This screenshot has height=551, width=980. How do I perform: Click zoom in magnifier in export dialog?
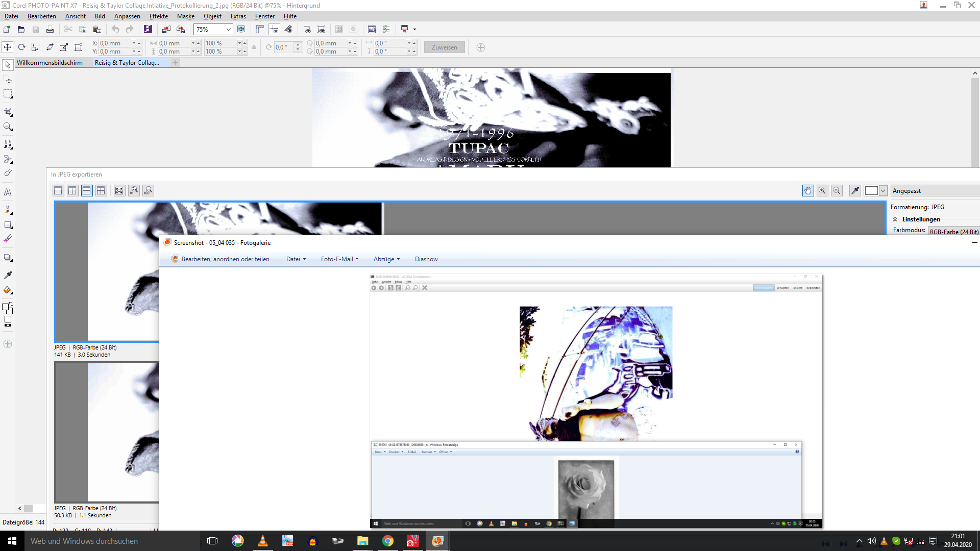click(x=822, y=190)
